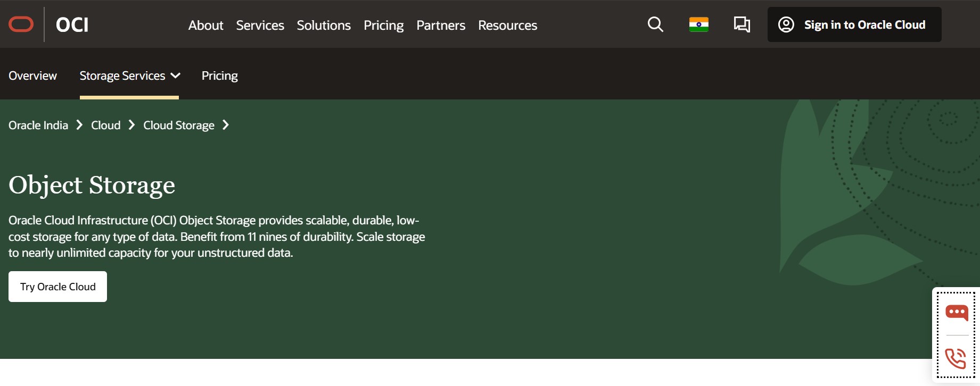Click the user account profile icon
The height and width of the screenshot is (386, 980).
point(786,24)
